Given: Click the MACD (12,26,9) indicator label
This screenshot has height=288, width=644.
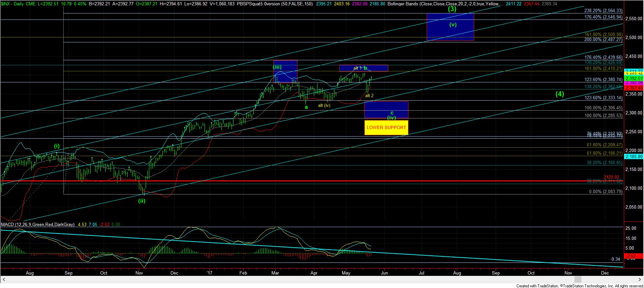Looking at the screenshot, I should point(37,224).
